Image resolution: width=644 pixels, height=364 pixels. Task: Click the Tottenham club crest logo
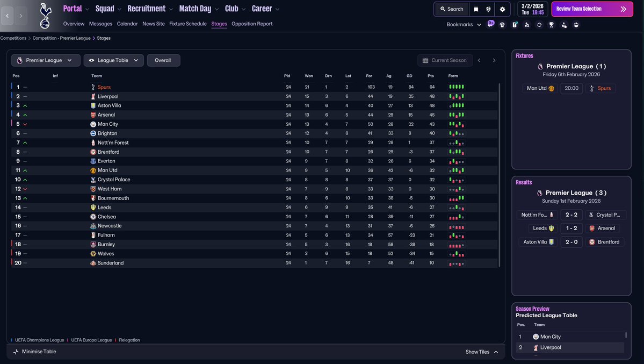point(45,16)
